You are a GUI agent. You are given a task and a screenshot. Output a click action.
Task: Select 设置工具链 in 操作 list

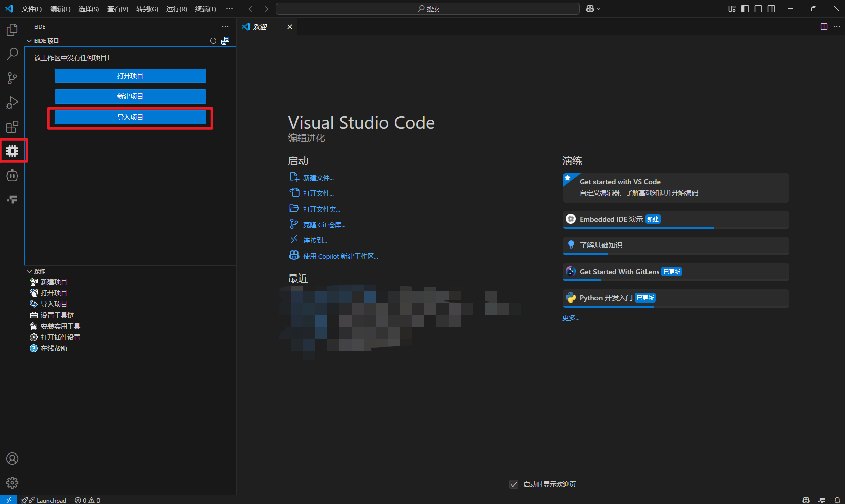57,315
